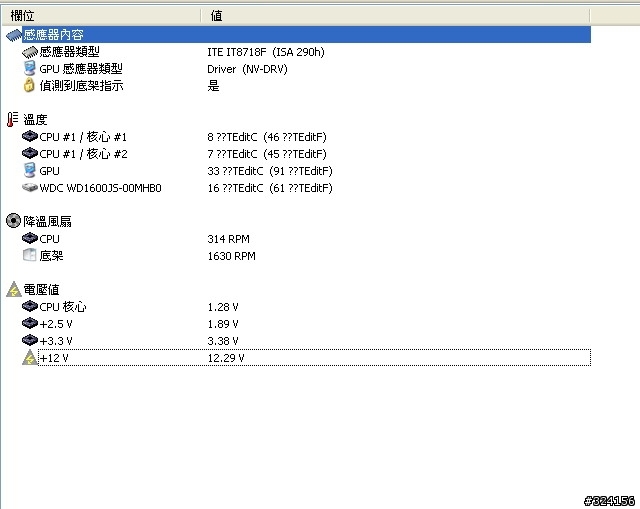
Task: Select the GPU 感應器類型 label
Action: (81, 69)
